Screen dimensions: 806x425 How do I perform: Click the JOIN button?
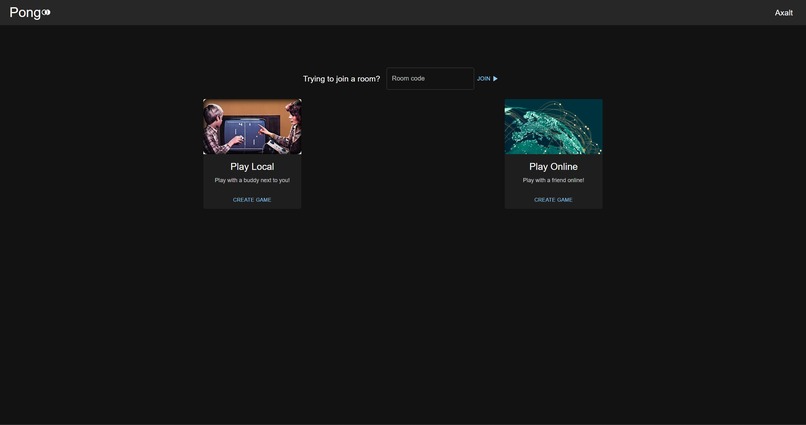(487, 79)
